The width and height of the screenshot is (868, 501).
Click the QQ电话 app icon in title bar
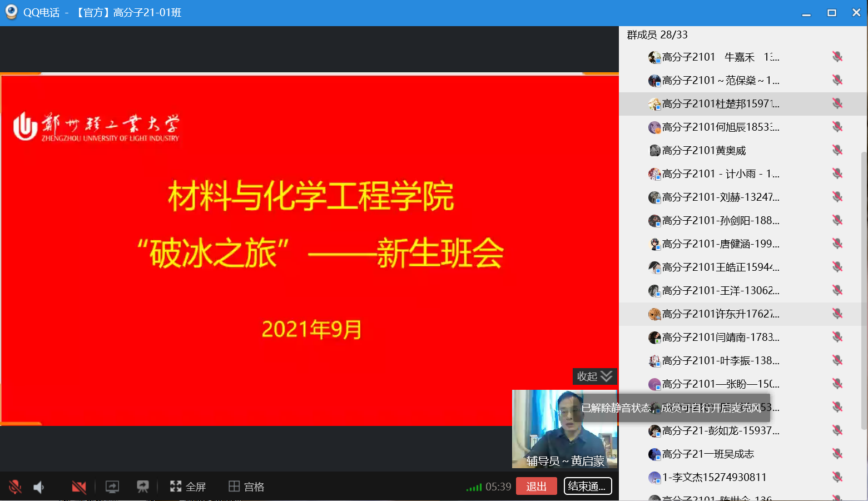(11, 12)
